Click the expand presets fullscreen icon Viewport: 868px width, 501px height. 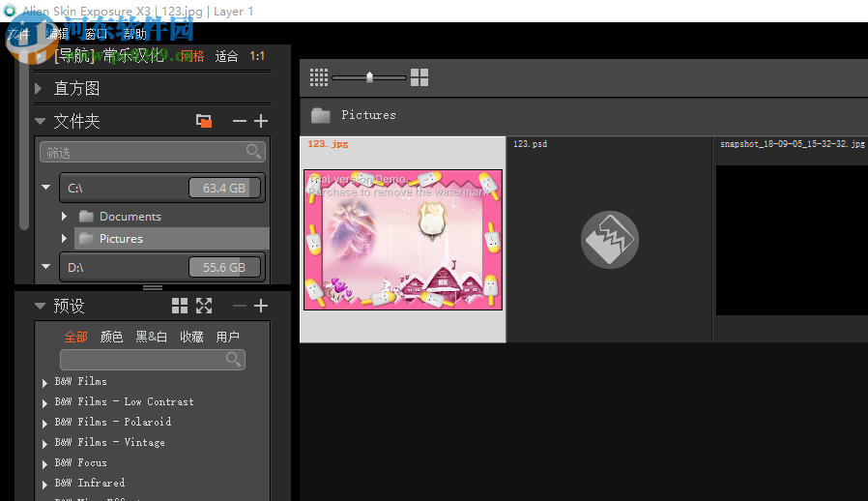click(x=204, y=306)
